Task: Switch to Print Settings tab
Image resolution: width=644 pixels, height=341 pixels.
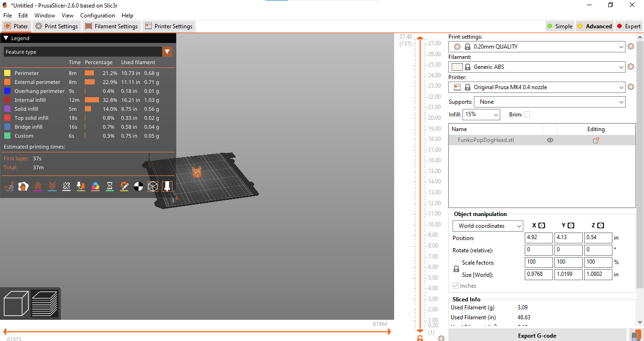Action: 57,26
